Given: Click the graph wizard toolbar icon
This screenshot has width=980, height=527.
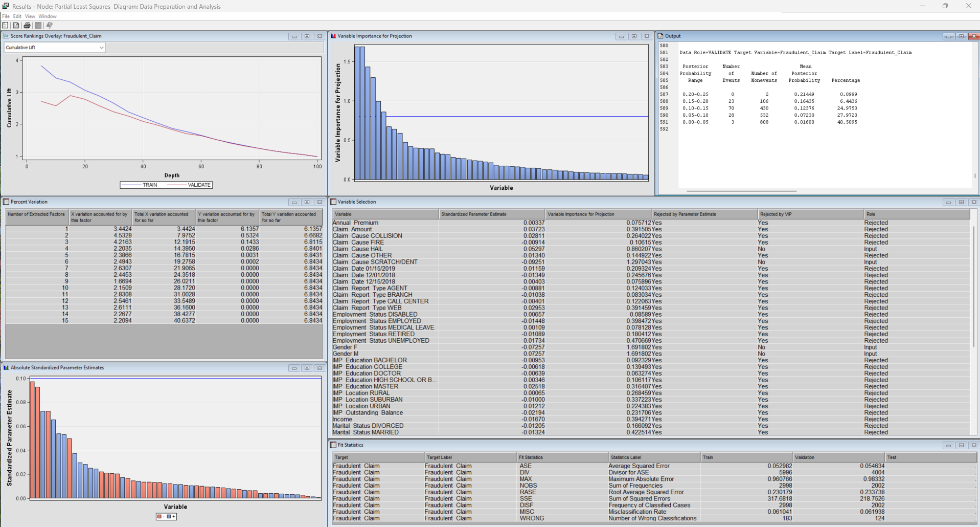Looking at the screenshot, I should 49,25.
